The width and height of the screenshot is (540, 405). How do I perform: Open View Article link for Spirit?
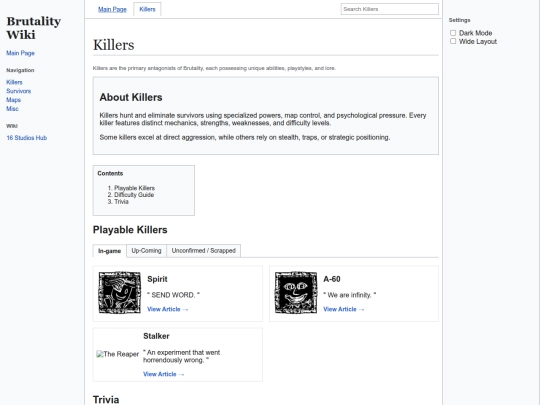click(x=168, y=309)
